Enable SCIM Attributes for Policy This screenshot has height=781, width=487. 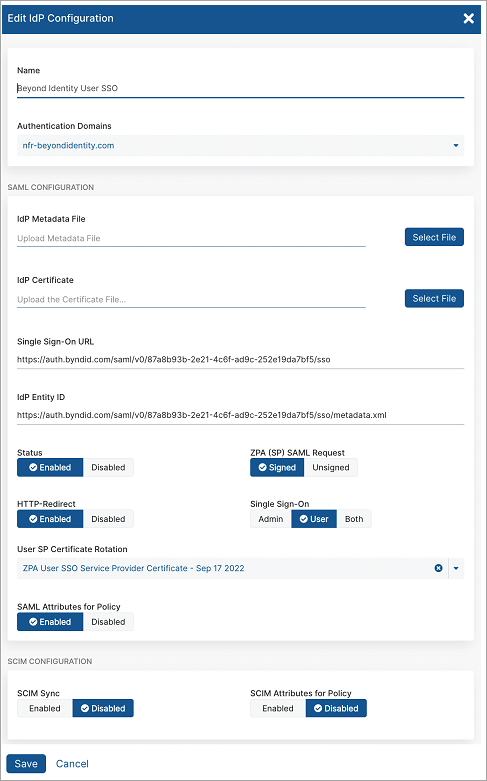(278, 708)
